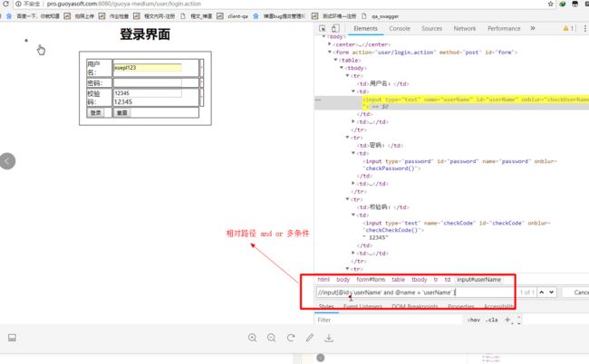Open the qa_swagger bookmark
Screen dimensions: 589x364
[381, 16]
